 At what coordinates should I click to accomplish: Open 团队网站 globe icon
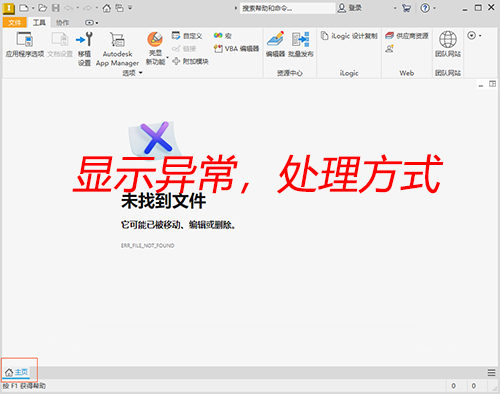tap(448, 44)
